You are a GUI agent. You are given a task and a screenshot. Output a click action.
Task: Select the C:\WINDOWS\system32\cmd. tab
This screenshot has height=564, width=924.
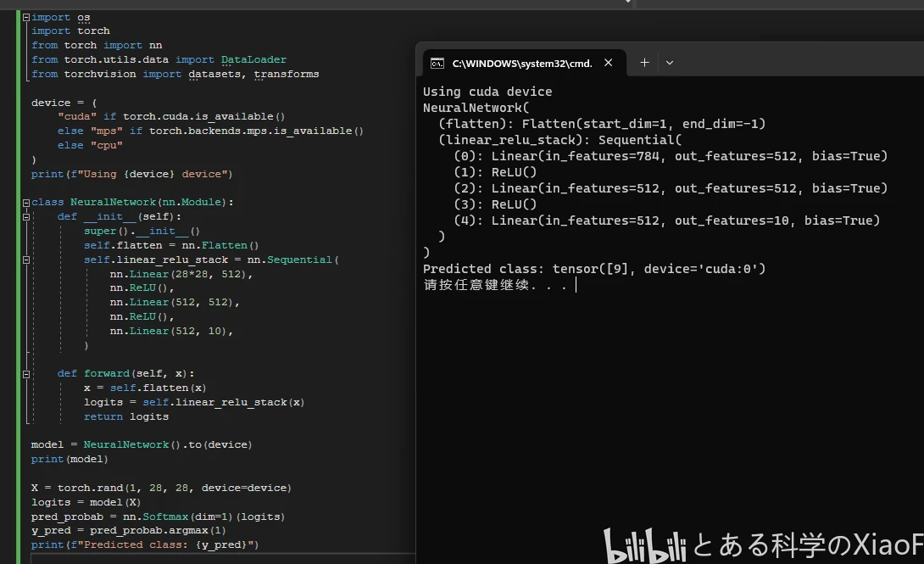point(525,63)
